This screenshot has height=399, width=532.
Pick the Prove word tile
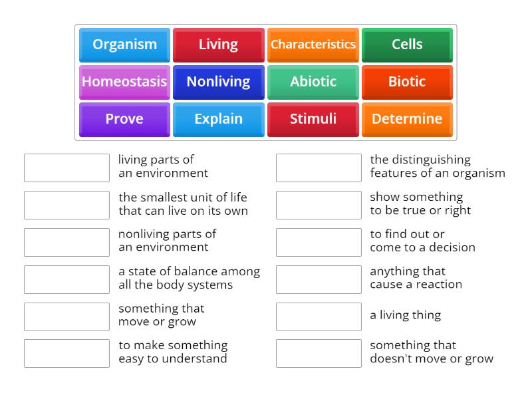pyautogui.click(x=124, y=119)
